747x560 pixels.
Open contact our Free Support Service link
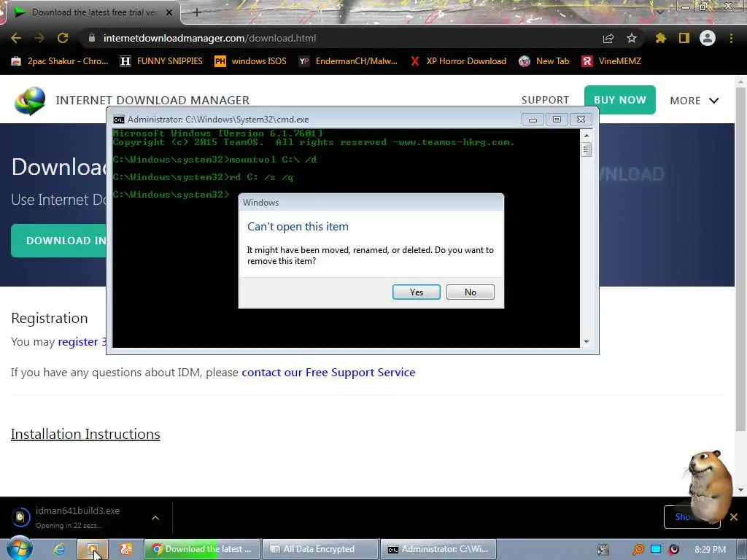(328, 372)
